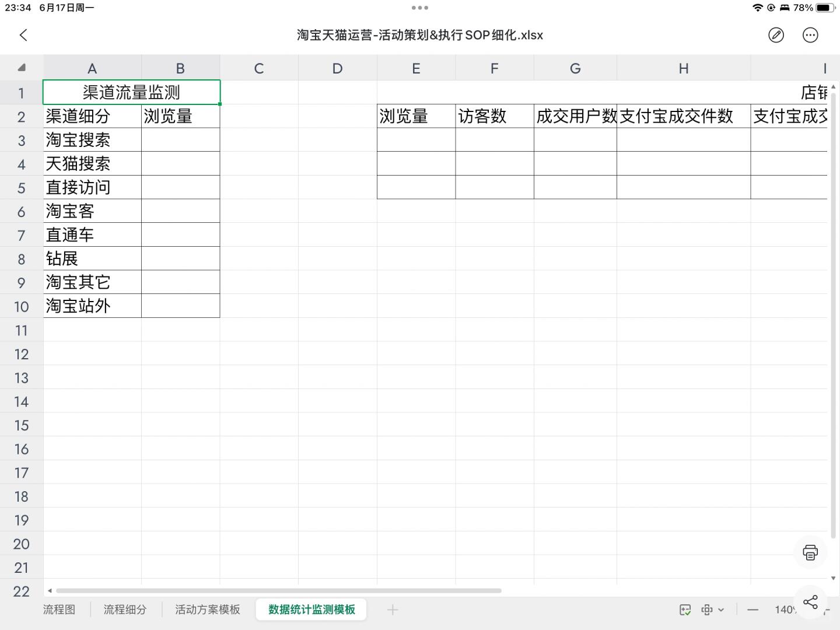Add a new sheet with plus icon

pos(393,610)
